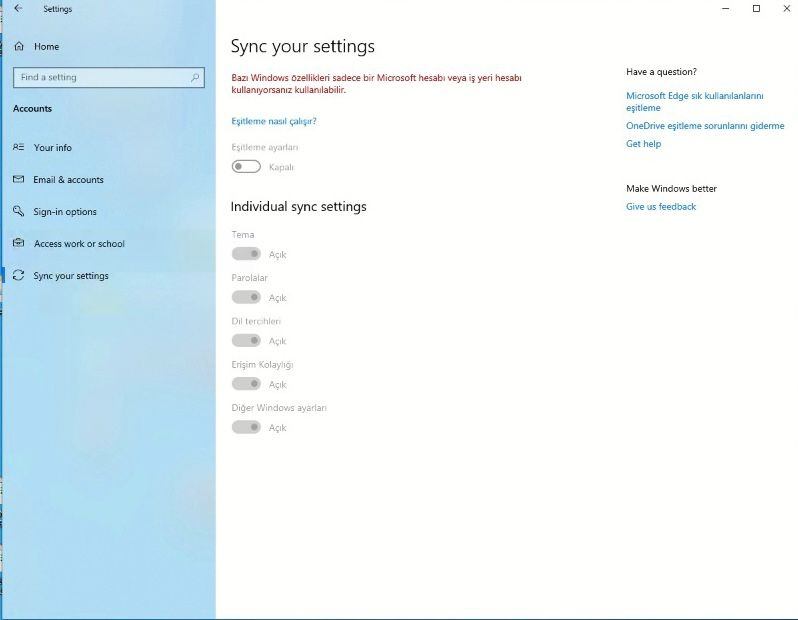Open the Eşitleme nasıl çalışır? link
This screenshot has width=798, height=620.
tap(274, 121)
